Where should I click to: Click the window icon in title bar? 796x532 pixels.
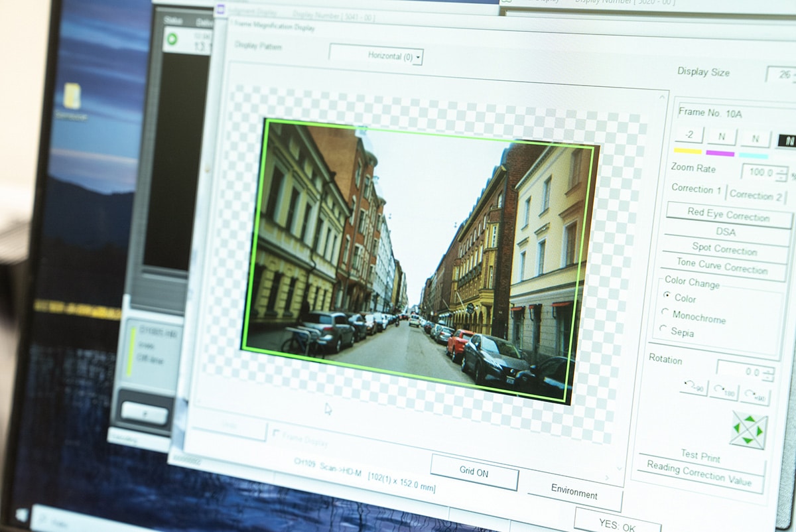tap(220, 10)
